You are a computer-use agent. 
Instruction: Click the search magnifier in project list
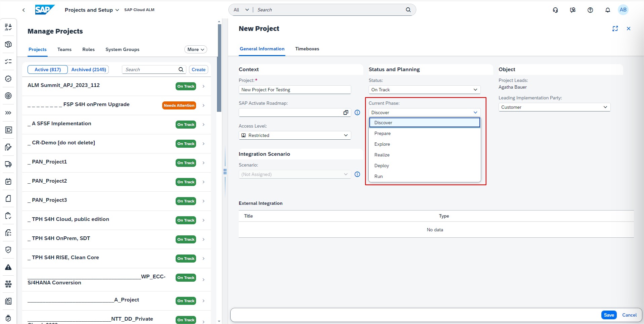click(x=181, y=70)
